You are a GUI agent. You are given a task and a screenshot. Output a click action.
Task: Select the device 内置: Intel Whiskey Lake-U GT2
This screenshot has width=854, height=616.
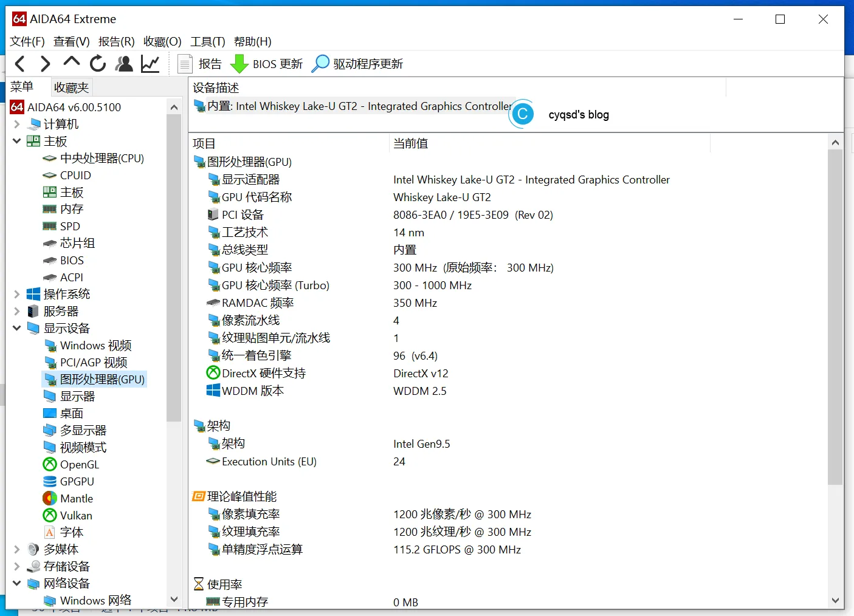pyautogui.click(x=353, y=106)
